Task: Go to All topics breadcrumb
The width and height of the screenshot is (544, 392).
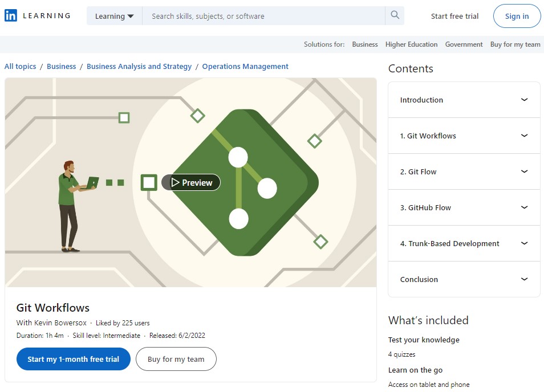Action: pos(20,66)
